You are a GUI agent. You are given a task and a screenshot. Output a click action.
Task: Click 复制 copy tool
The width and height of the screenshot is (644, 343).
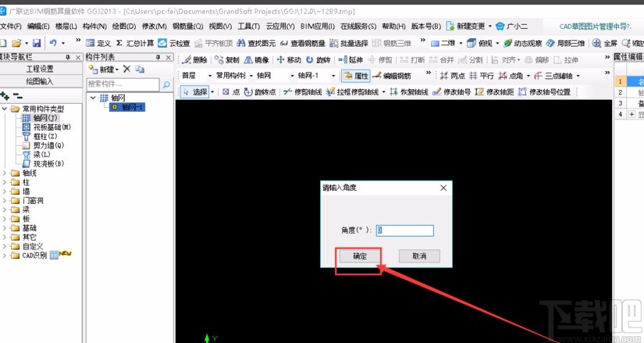(226, 60)
